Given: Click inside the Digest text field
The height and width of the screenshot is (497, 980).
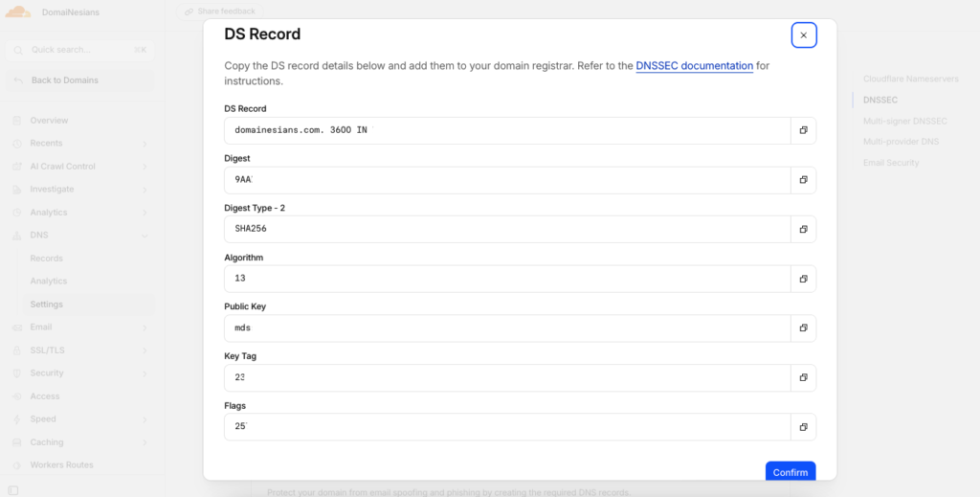Looking at the screenshot, I should (507, 180).
